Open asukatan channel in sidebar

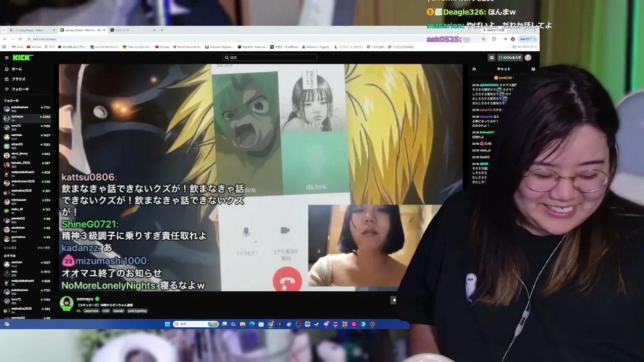point(27,228)
